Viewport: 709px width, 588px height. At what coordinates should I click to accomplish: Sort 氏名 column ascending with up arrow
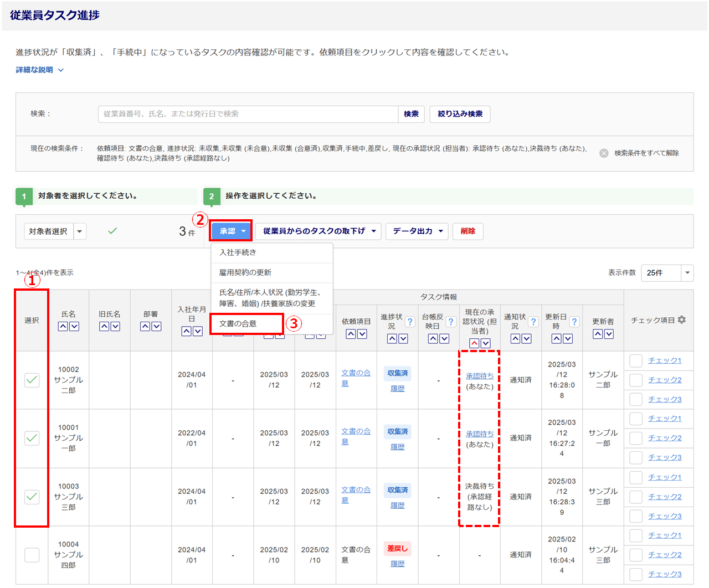point(63,327)
